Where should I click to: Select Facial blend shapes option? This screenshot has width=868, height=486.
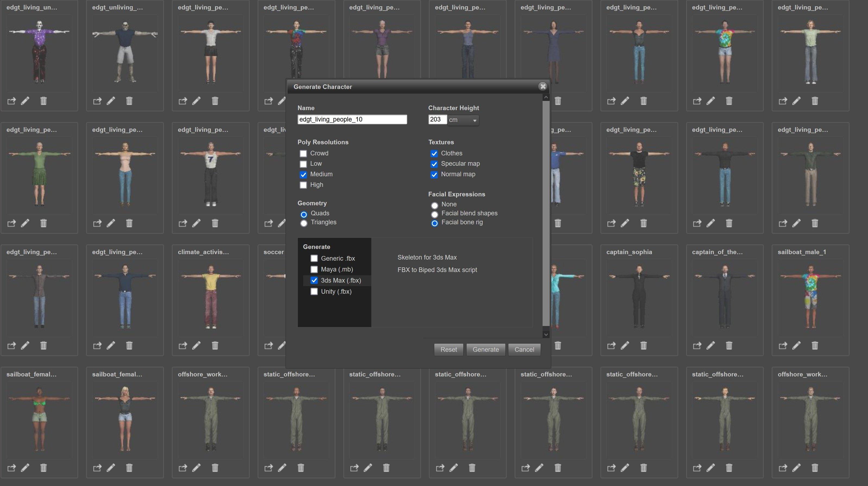tap(434, 214)
